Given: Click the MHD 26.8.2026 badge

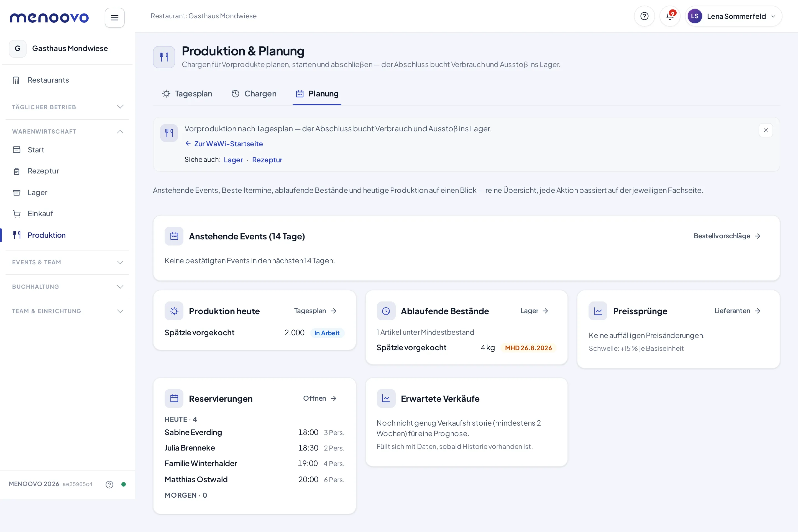Looking at the screenshot, I should (528, 348).
